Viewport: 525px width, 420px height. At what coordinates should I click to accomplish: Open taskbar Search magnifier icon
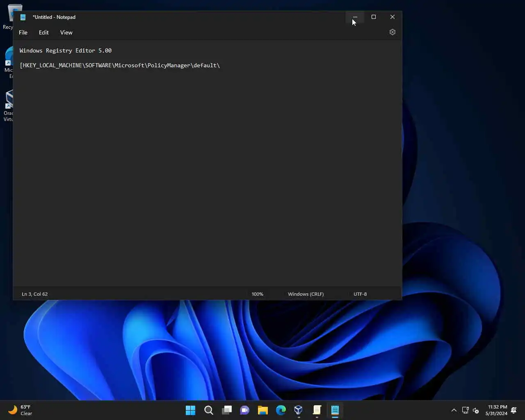coord(209,410)
